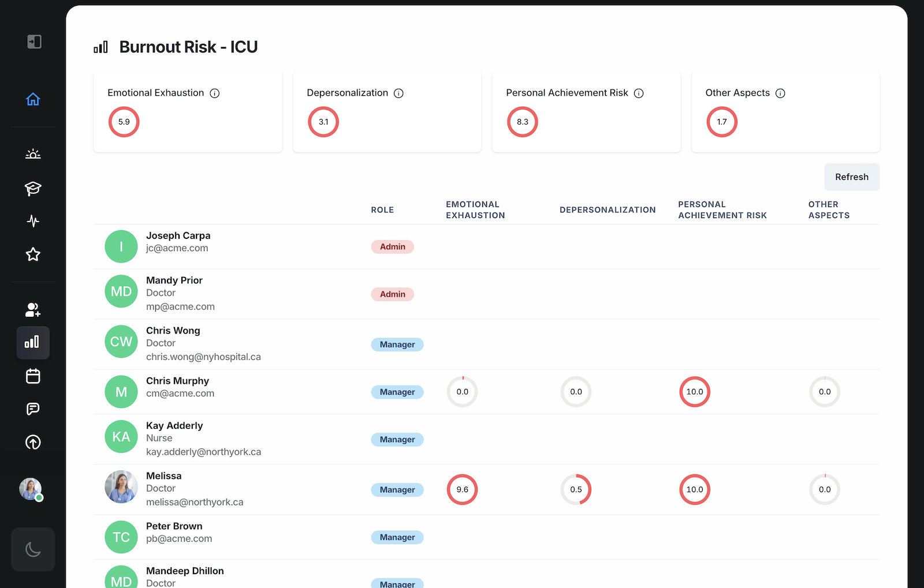
Task: Click Mandy Prior's Admin badge
Action: (392, 294)
